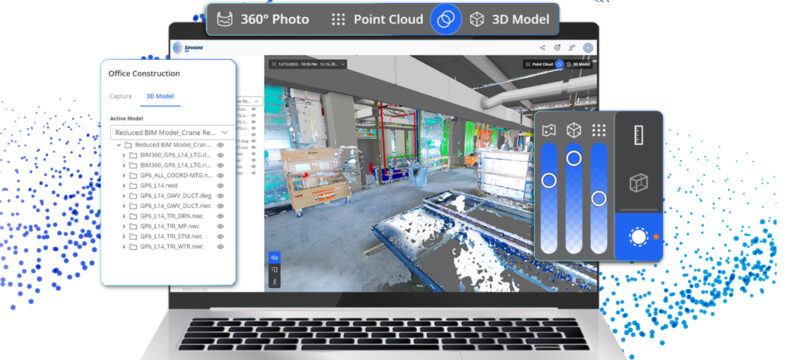Select the wireframe box tool
This screenshot has width=800, height=360.
click(638, 183)
